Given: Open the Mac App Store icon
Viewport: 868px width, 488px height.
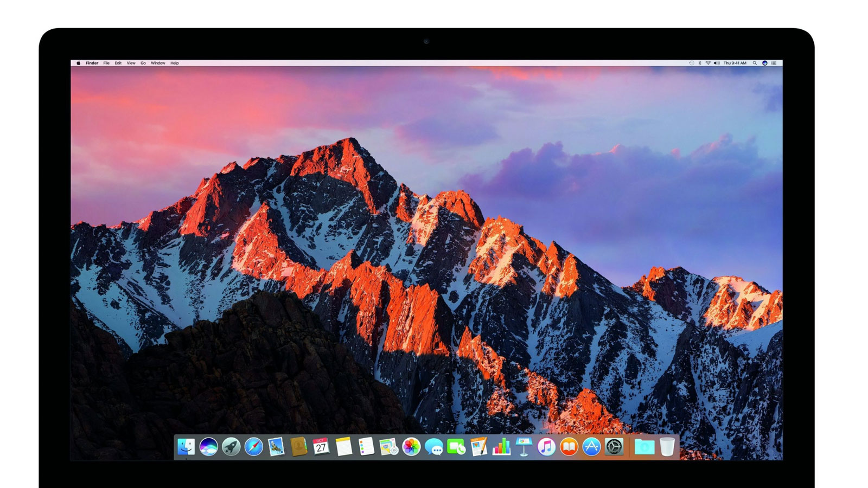Looking at the screenshot, I should pyautogui.click(x=591, y=447).
